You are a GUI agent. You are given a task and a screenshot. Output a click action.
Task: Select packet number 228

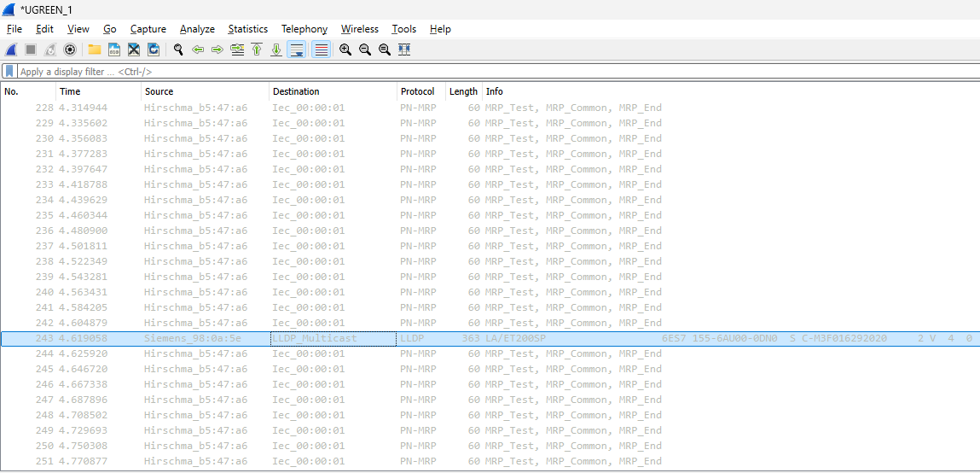(x=490, y=108)
